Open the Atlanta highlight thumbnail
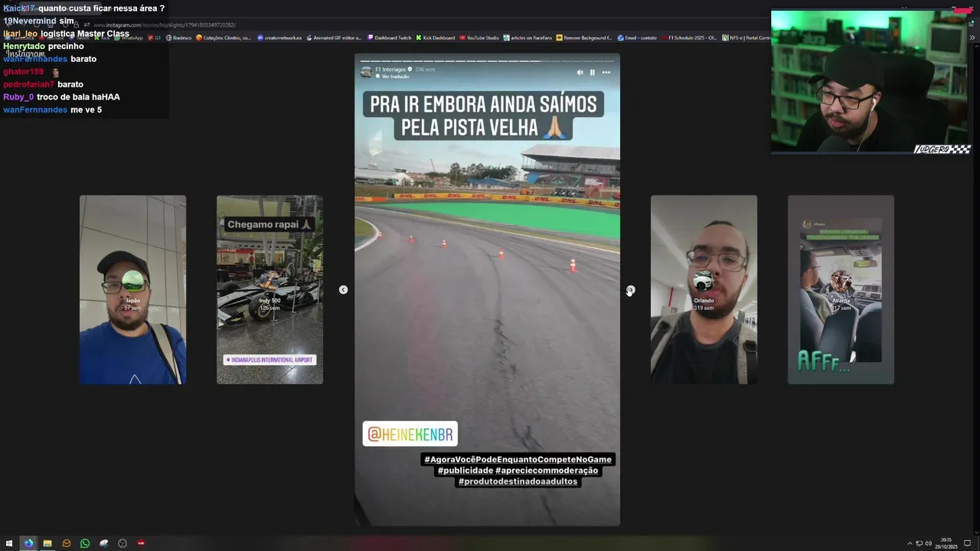The width and height of the screenshot is (980, 551). pos(841,289)
